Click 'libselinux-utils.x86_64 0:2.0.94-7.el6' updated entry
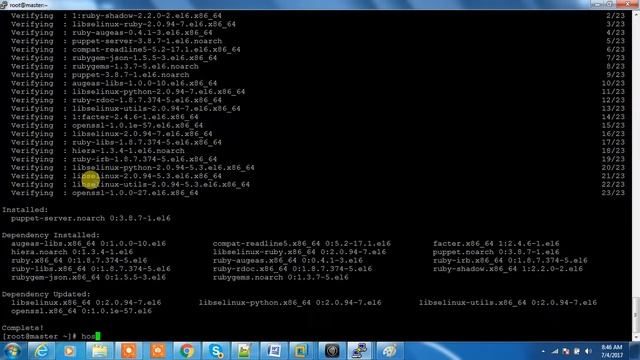Image resolution: width=640 pixels, height=360 pixels. click(x=508, y=302)
